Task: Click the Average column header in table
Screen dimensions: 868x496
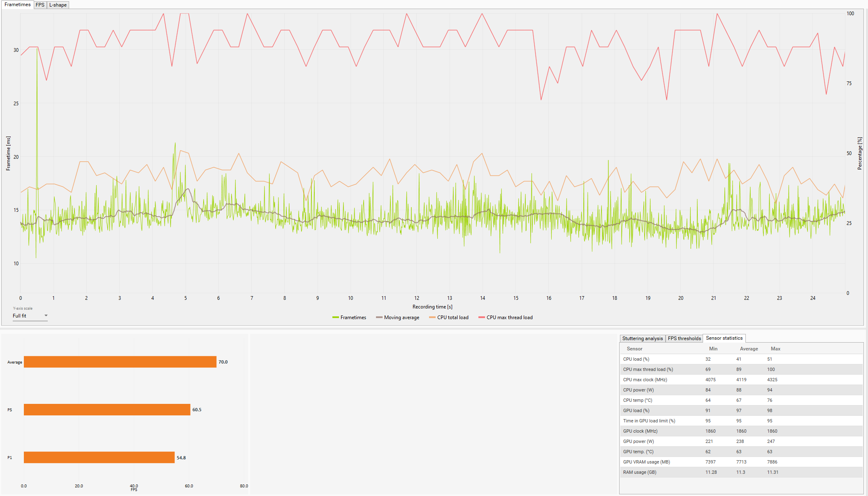Action: pos(749,349)
